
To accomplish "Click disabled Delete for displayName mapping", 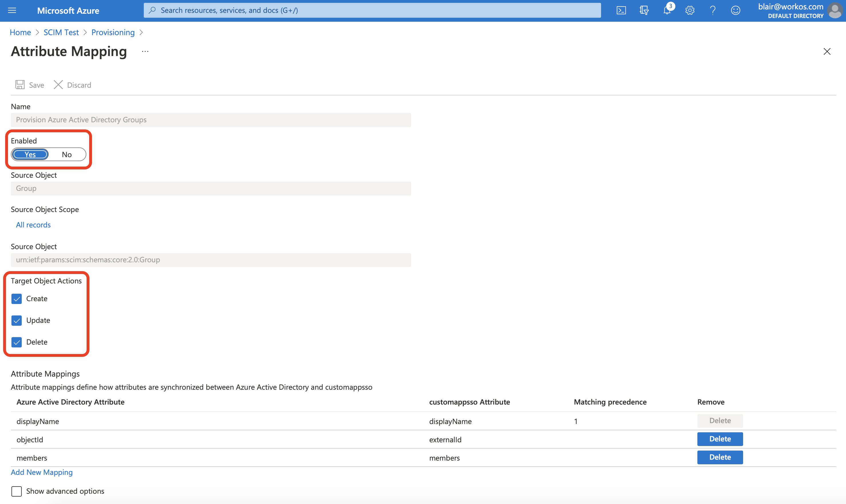I will point(720,421).
